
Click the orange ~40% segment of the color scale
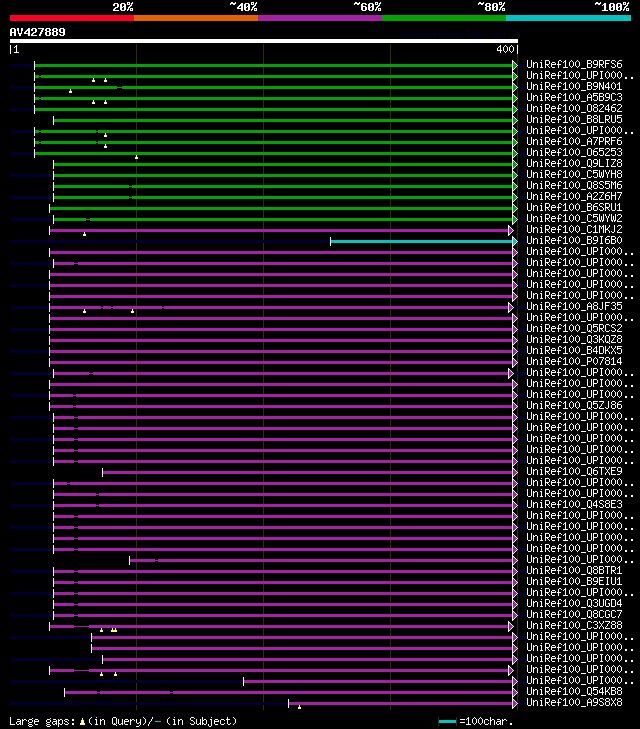click(x=196, y=18)
